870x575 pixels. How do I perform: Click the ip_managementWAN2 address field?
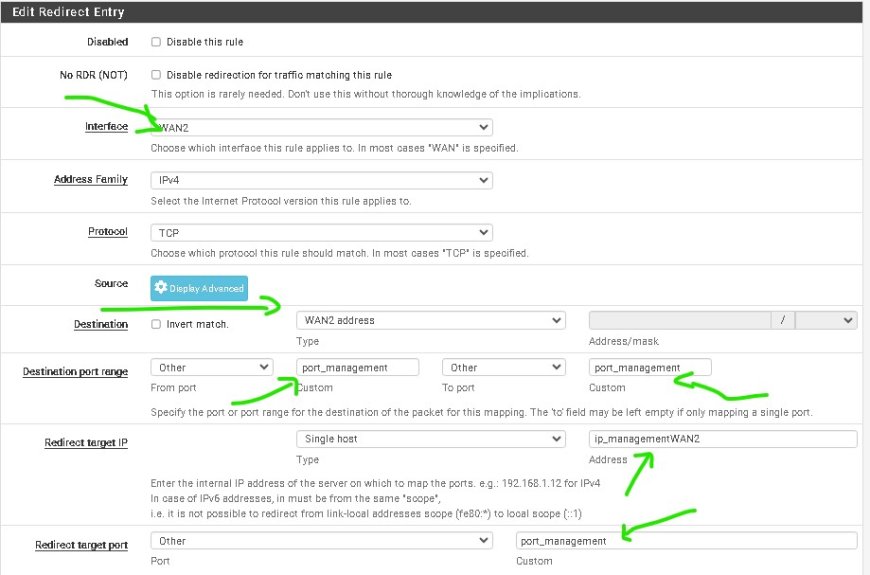coord(722,439)
